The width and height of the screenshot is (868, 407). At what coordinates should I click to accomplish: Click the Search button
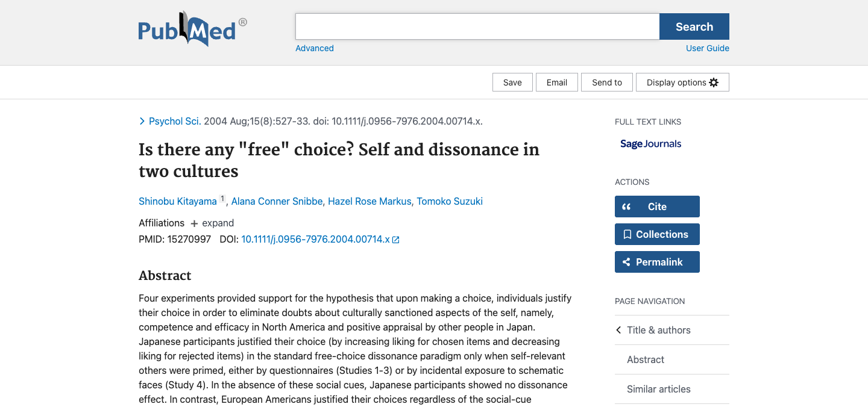(x=694, y=26)
